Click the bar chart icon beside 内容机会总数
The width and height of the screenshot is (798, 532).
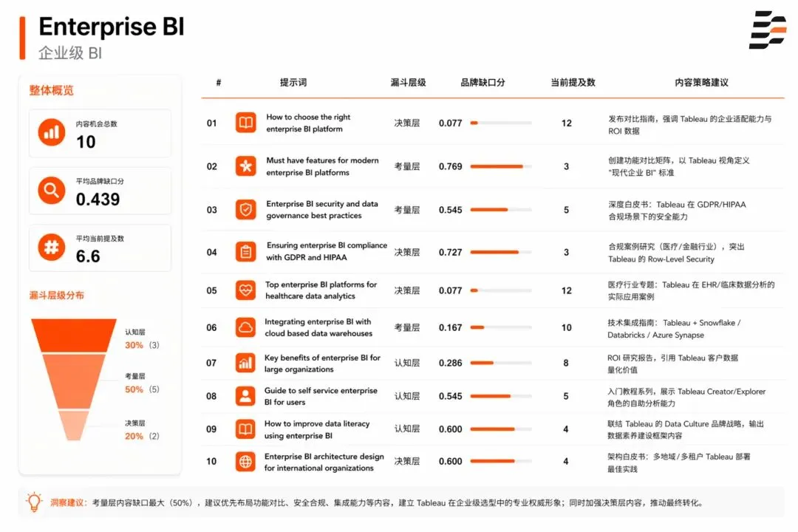tap(52, 132)
